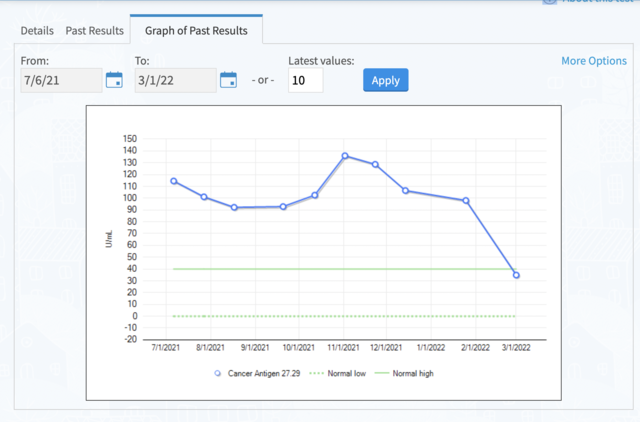Image resolution: width=640 pixels, height=422 pixels.
Task: Select the Graph of Past Results tab
Action: tap(196, 31)
